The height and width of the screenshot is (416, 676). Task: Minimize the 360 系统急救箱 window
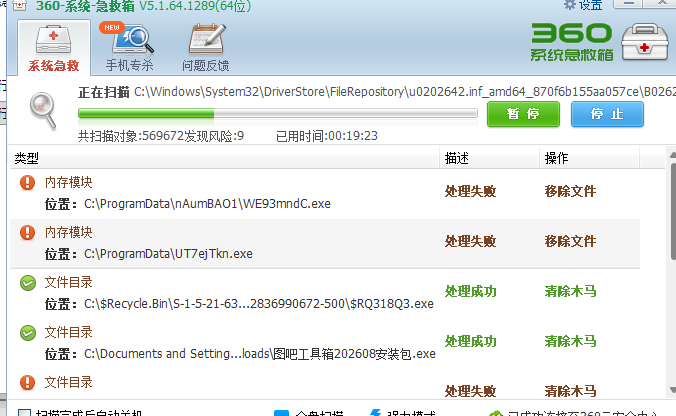[x=628, y=3]
